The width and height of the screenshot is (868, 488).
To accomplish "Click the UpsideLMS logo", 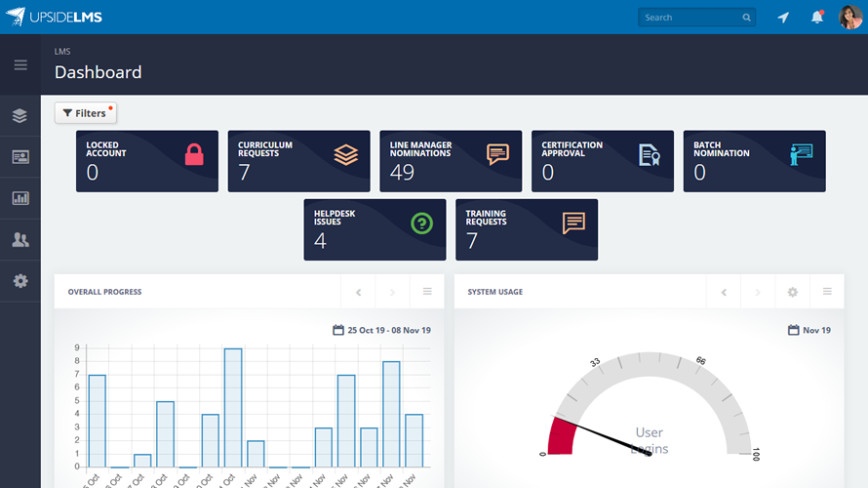I will point(55,17).
